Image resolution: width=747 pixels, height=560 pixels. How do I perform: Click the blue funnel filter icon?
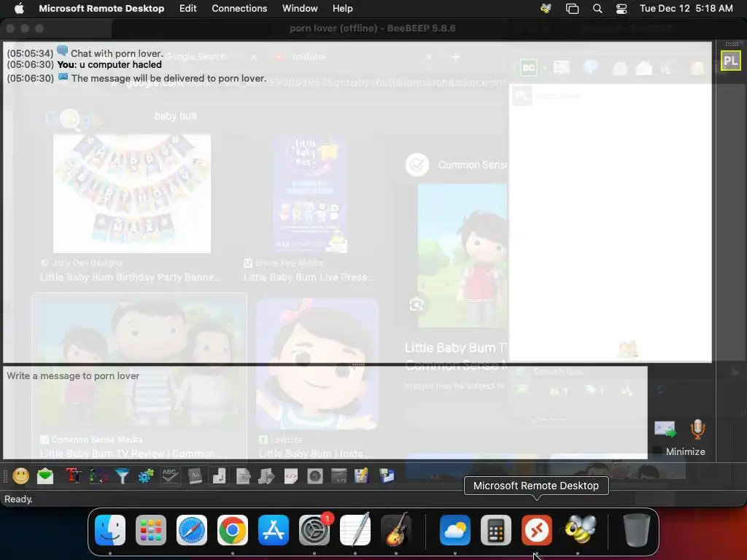(122, 475)
